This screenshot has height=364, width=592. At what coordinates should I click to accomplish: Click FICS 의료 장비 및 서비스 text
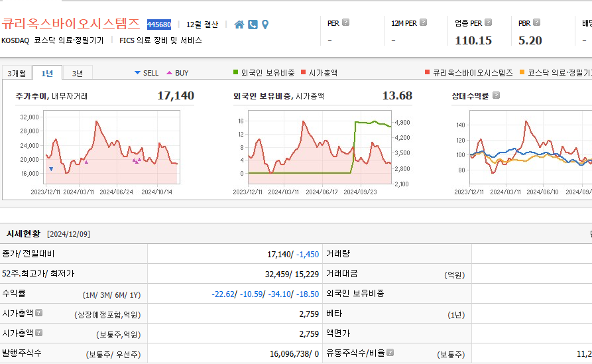(x=160, y=40)
